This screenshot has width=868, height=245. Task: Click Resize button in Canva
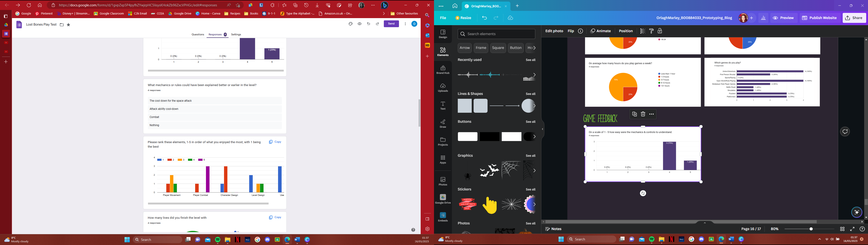coord(464,18)
